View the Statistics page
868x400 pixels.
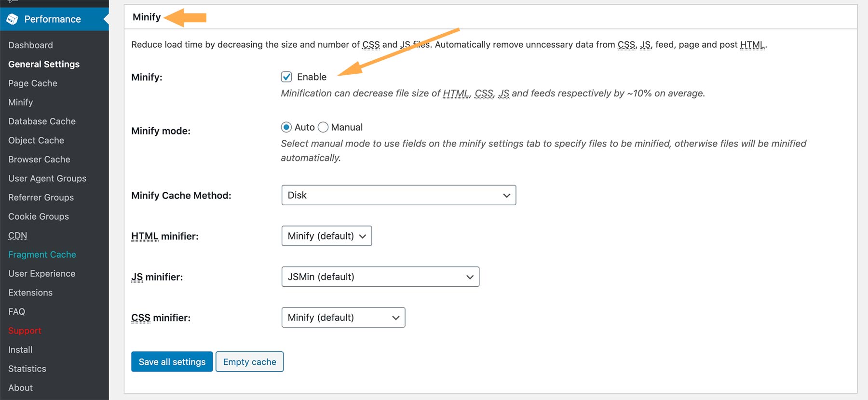pos(27,369)
